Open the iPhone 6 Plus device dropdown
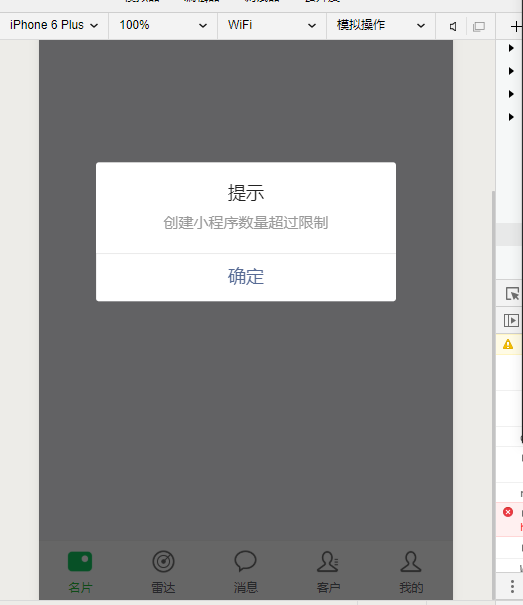The height and width of the screenshot is (605, 523). point(54,25)
